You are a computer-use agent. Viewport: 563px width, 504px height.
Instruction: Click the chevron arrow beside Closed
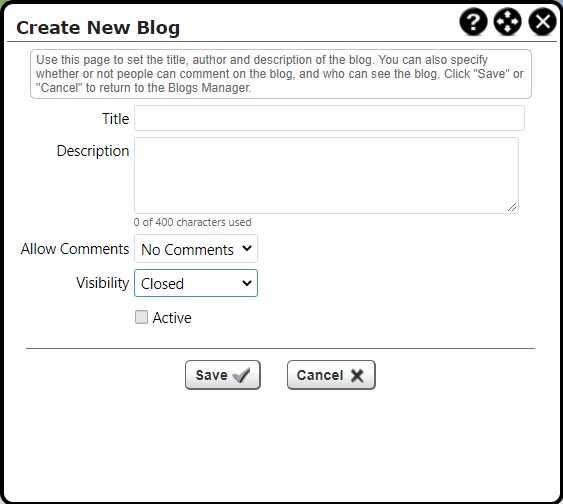click(x=247, y=283)
